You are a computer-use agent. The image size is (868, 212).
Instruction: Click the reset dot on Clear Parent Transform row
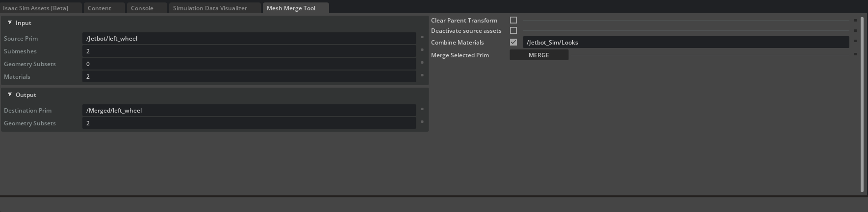[x=855, y=20]
